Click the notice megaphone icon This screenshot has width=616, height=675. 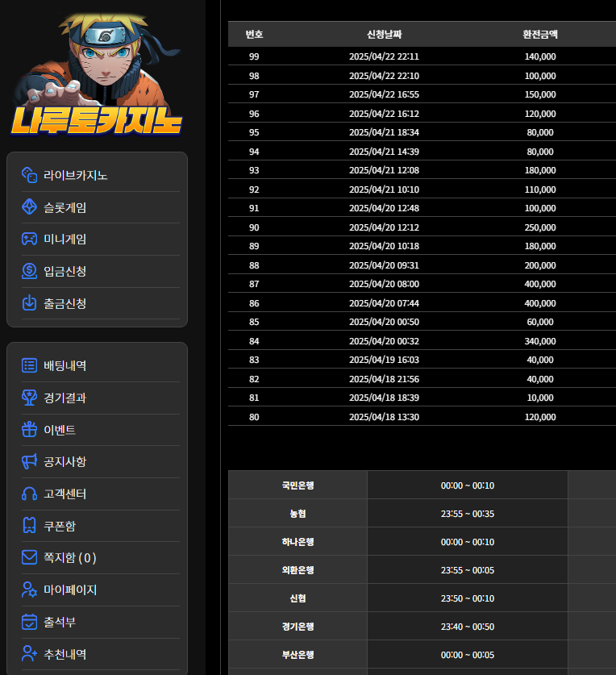(x=30, y=461)
